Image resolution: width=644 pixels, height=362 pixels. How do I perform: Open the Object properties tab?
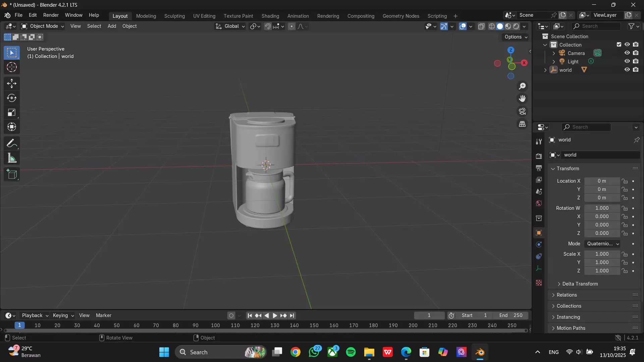pos(539,233)
